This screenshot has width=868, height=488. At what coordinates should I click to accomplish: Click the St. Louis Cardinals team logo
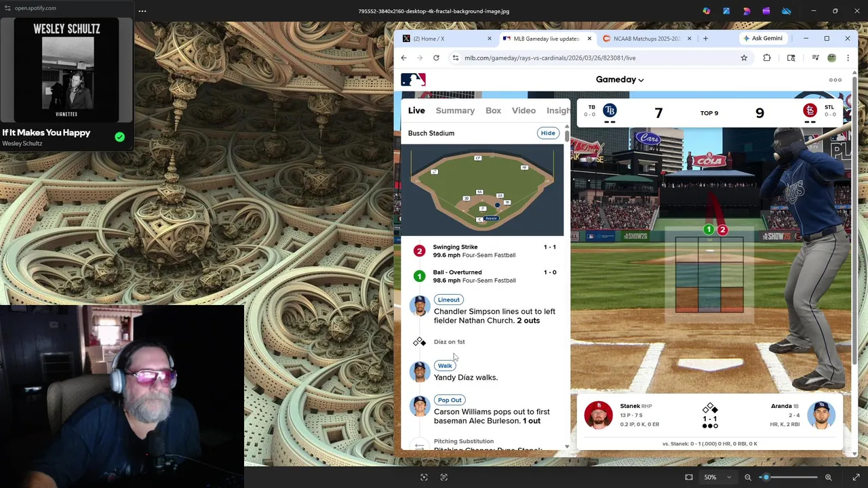pyautogui.click(x=810, y=110)
